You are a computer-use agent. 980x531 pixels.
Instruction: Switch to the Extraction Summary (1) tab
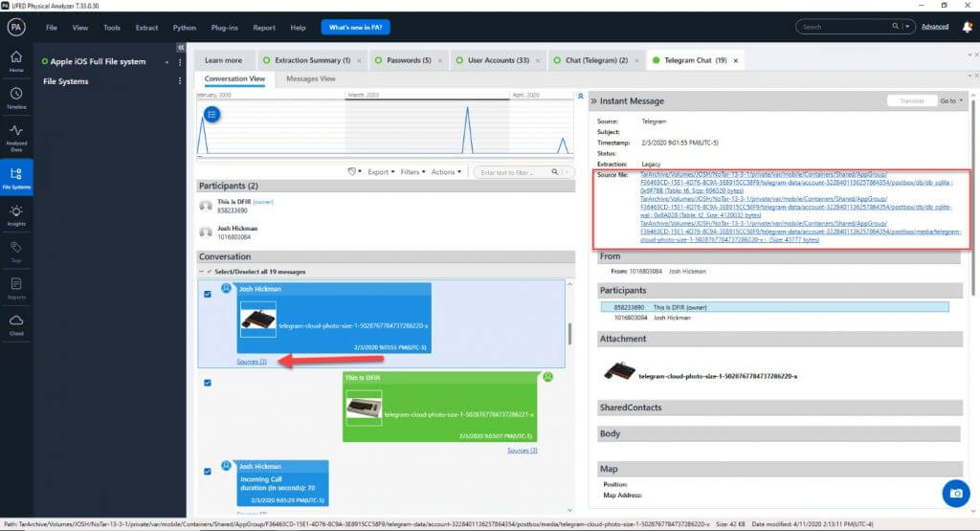click(x=311, y=60)
